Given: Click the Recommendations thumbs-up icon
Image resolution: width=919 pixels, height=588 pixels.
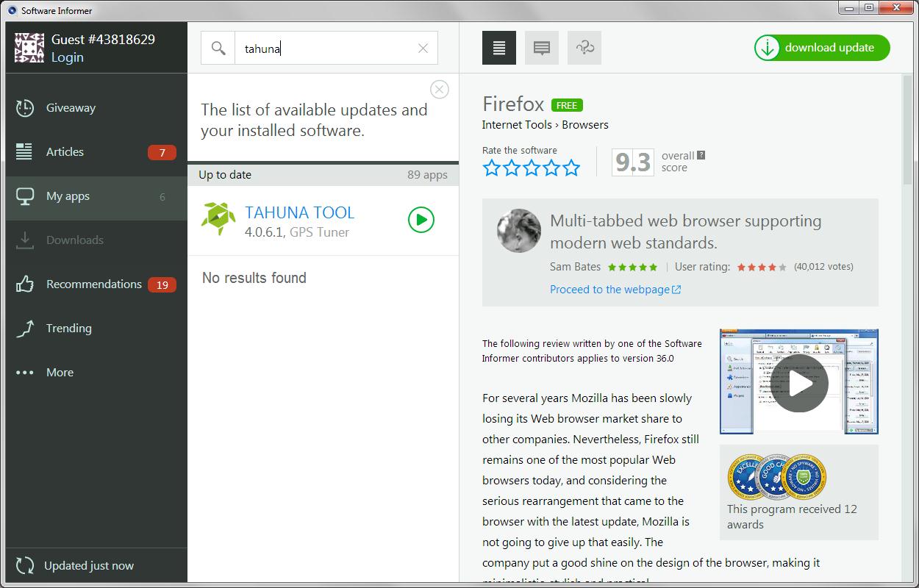Looking at the screenshot, I should 25,284.
